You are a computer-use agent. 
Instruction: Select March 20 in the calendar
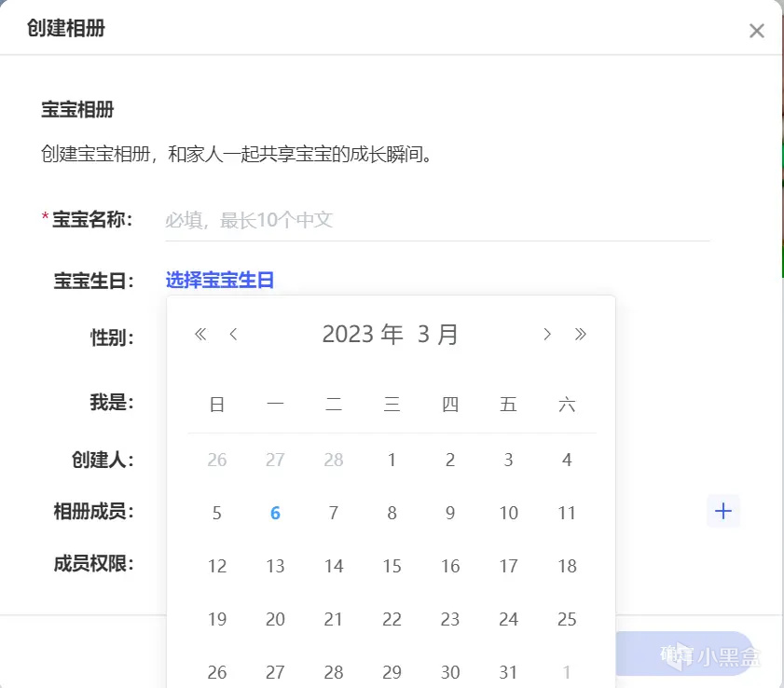[x=275, y=620]
